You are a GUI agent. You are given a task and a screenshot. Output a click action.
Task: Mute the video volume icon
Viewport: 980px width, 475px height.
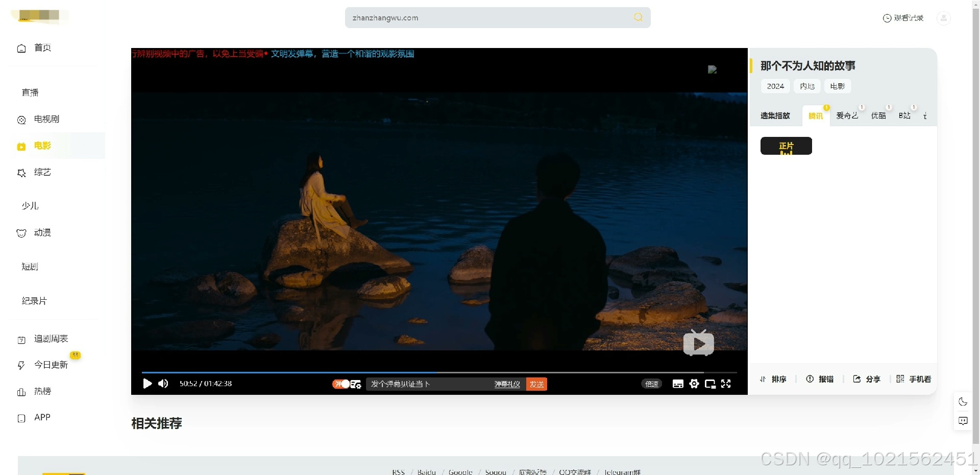click(163, 384)
